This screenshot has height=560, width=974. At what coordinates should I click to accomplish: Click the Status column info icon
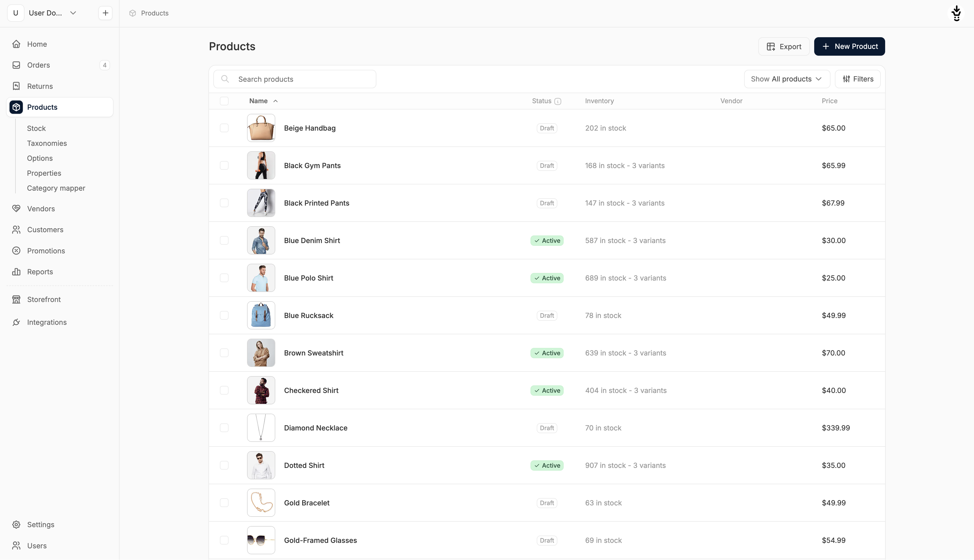pyautogui.click(x=558, y=101)
